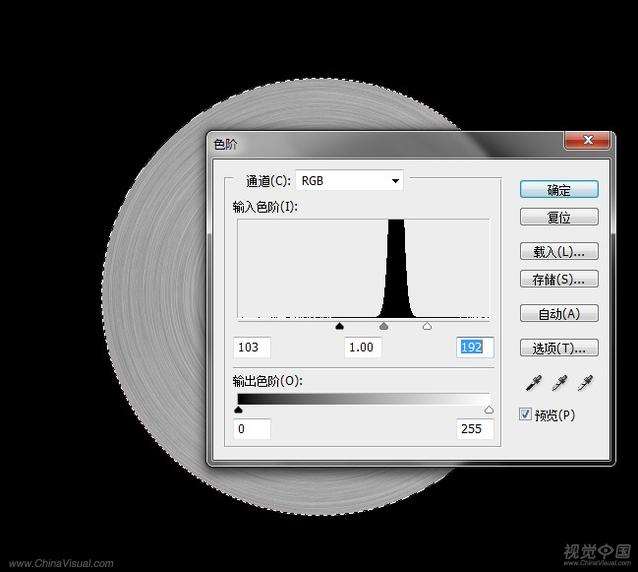
Task: Toggle the 预览(P) checkbox
Action: [526, 414]
